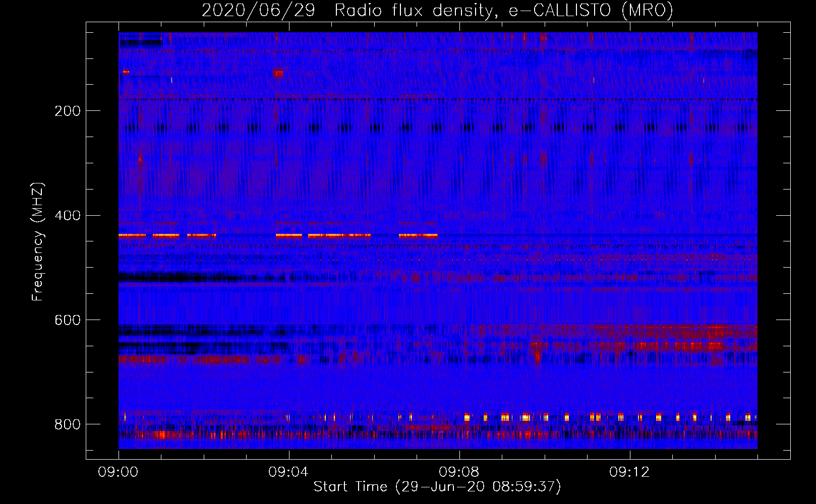816x504 pixels.
Task: Click the 'Frequency (MHZ)' y-axis label
Action: click(37, 242)
